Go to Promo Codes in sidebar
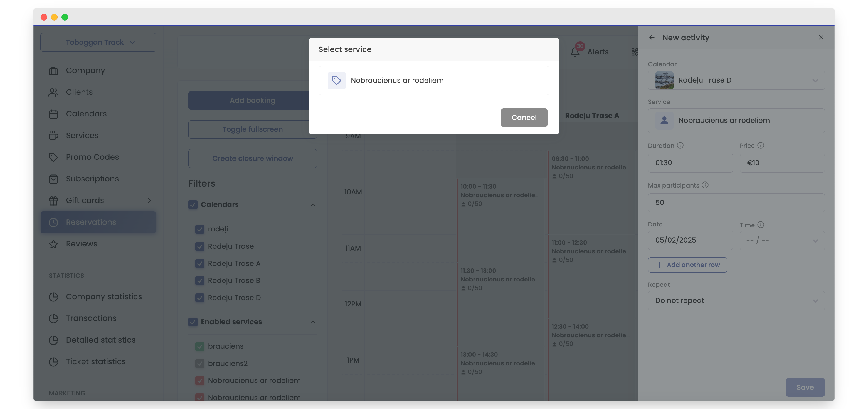The width and height of the screenshot is (868, 409). tap(92, 157)
